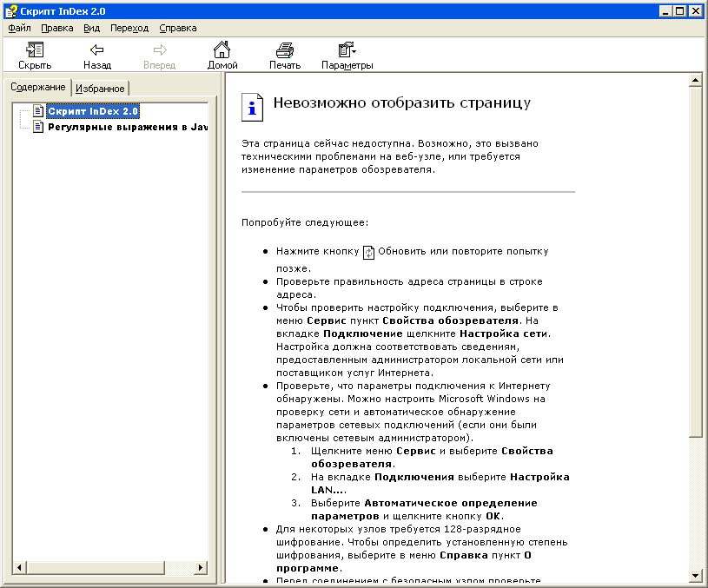Click up arrow of page vertical scrollbar
The width and height of the screenshot is (708, 588).
695,81
